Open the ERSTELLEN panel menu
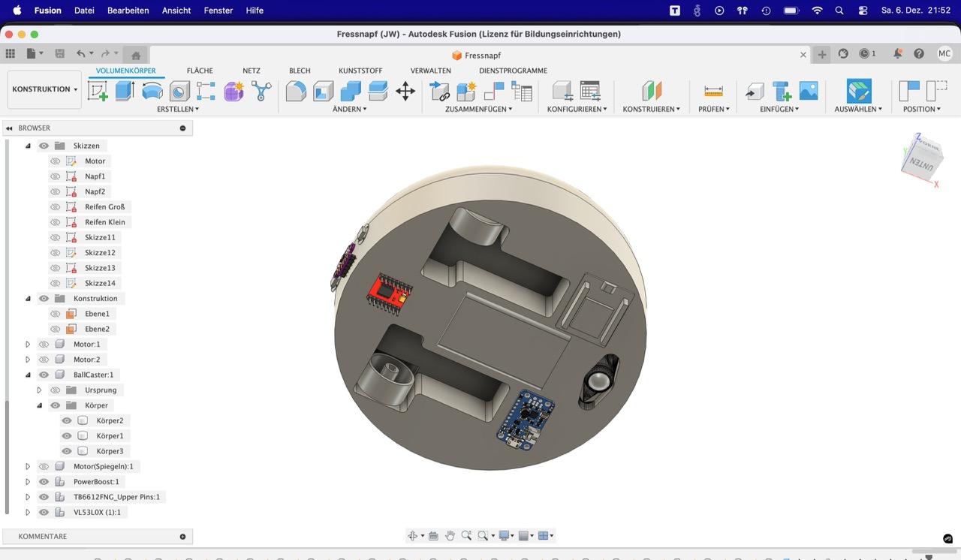 (x=178, y=109)
